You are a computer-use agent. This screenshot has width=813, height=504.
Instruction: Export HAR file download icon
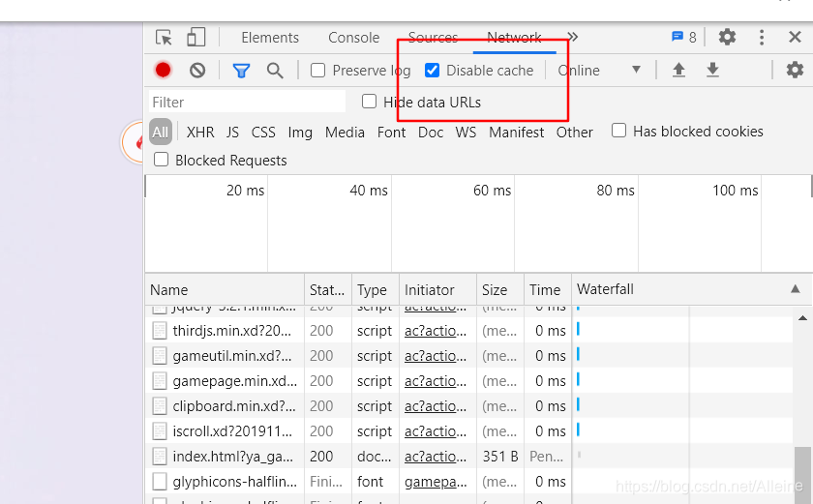(713, 70)
